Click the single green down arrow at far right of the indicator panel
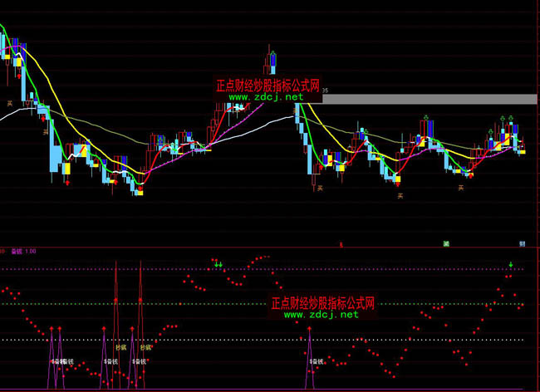 [511, 264]
